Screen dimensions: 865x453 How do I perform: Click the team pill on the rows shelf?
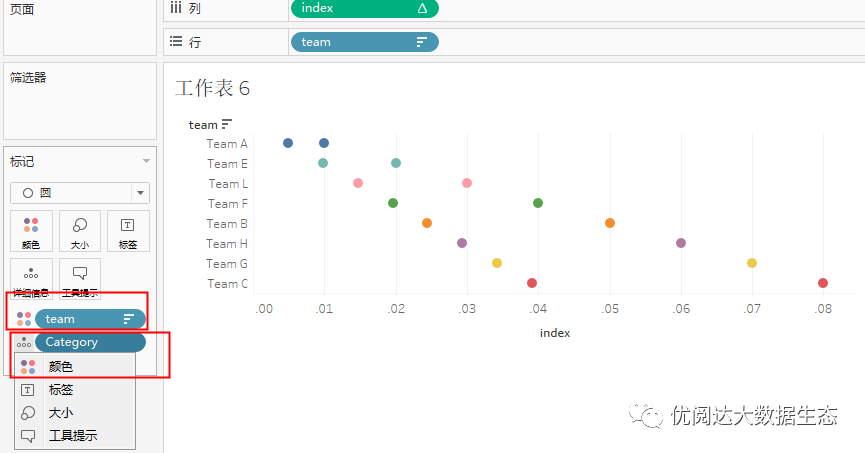(x=364, y=42)
